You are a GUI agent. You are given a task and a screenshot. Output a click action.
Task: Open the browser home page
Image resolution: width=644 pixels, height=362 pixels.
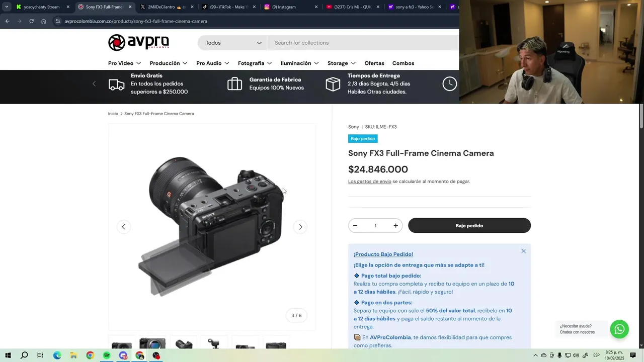click(x=43, y=21)
